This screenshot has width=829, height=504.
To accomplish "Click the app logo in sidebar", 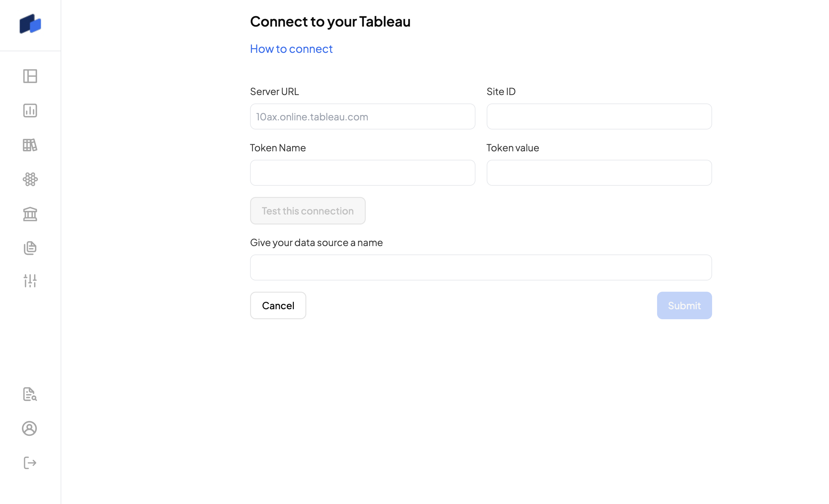I will (x=30, y=24).
